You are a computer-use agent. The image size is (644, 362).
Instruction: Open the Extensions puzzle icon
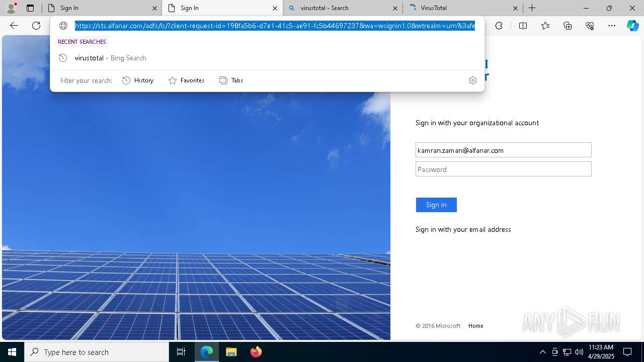499,26
